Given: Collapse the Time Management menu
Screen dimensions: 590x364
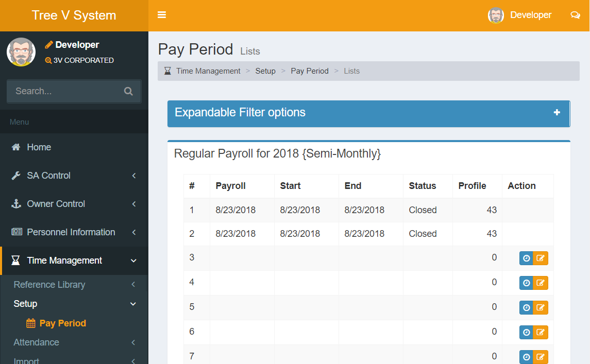Looking at the screenshot, I should tap(74, 261).
